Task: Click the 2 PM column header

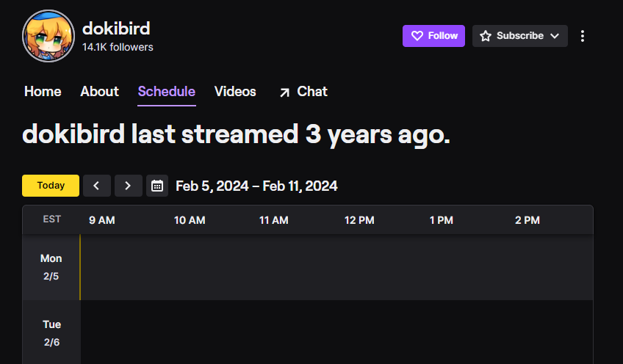Action: [x=527, y=220]
